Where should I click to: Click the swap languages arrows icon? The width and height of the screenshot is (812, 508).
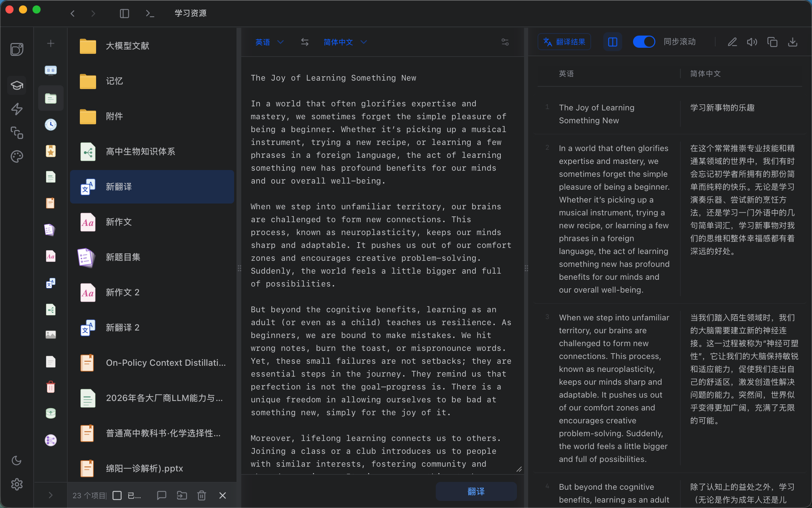pos(304,42)
